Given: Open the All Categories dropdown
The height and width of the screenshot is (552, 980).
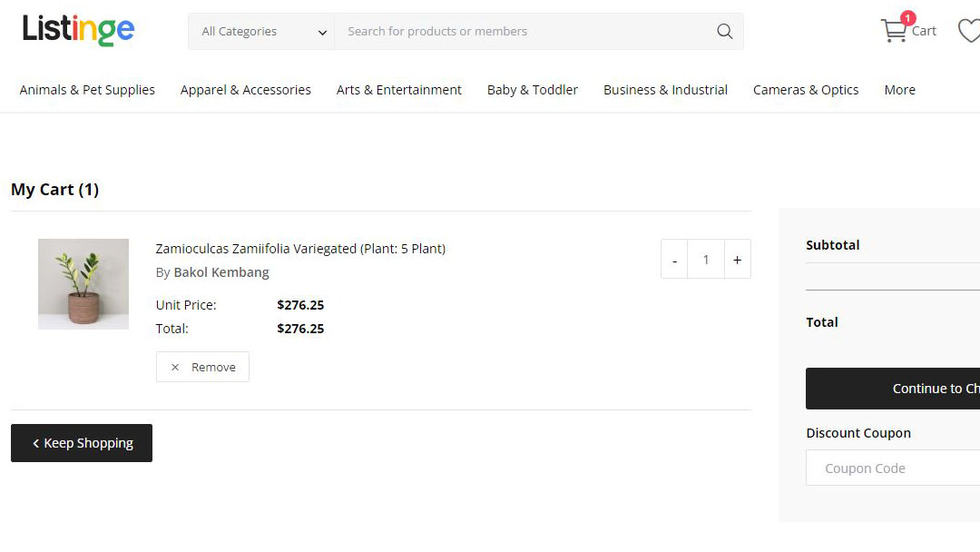Looking at the screenshot, I should coord(262,32).
